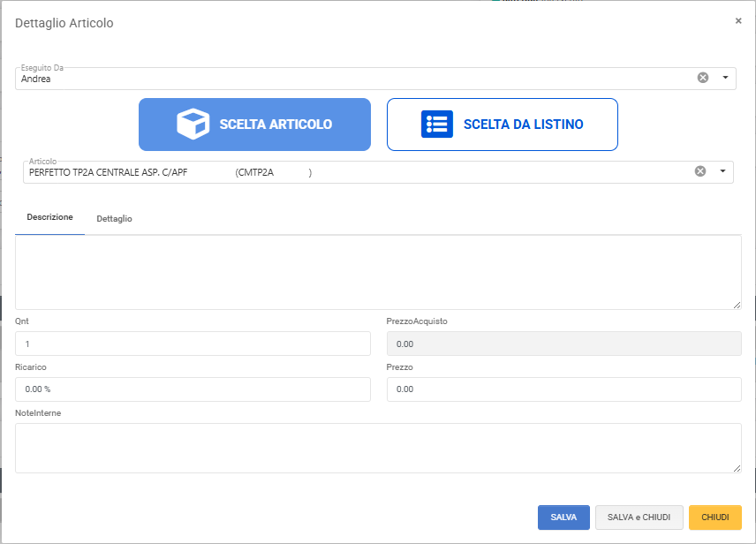Click the SCELTA DA LISTINO button

[503, 125]
